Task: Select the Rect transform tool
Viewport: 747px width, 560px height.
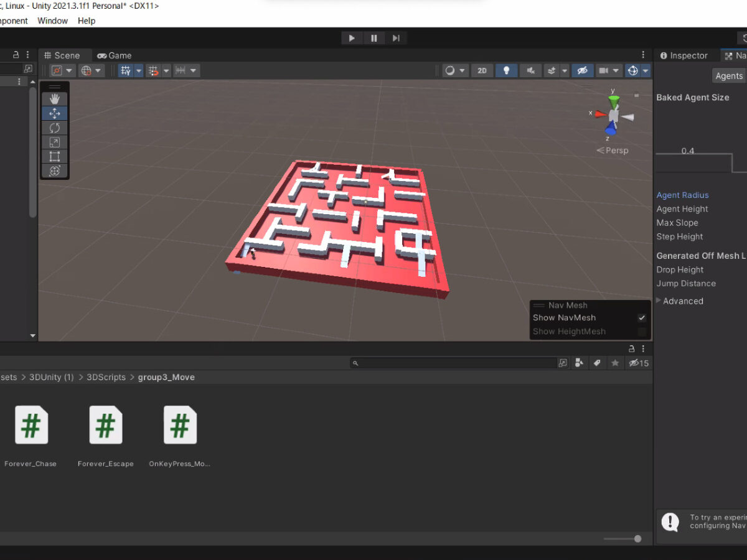Action: tap(55, 156)
